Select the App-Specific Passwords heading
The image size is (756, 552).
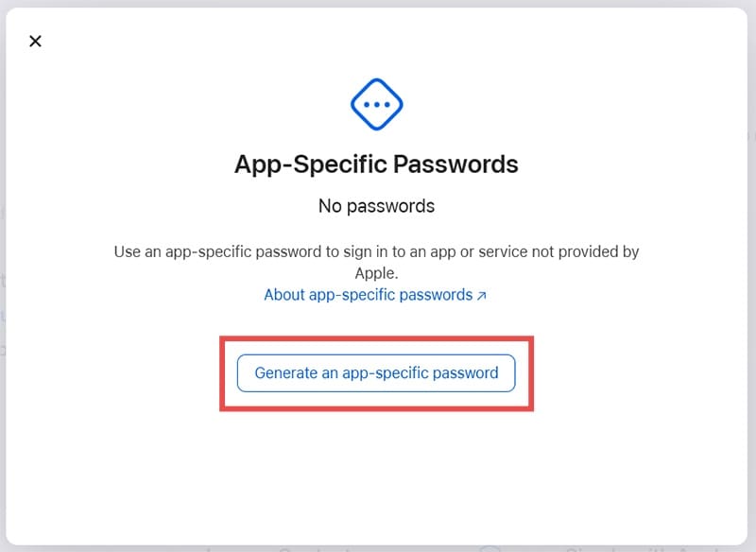(x=376, y=164)
